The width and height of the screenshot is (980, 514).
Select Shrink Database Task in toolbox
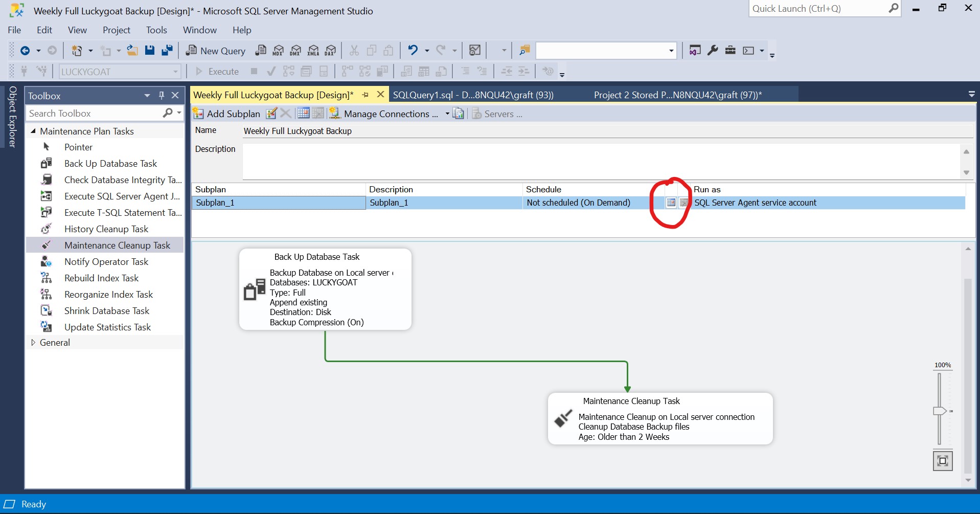pyautogui.click(x=106, y=311)
